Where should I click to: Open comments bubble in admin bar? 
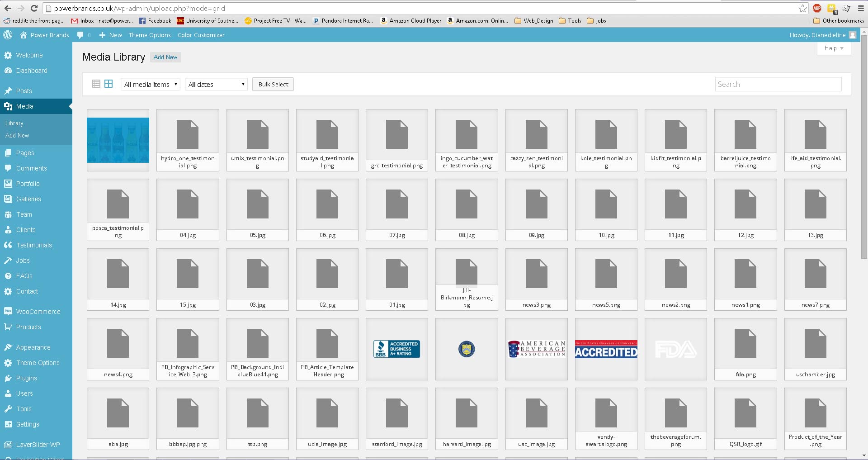point(80,35)
